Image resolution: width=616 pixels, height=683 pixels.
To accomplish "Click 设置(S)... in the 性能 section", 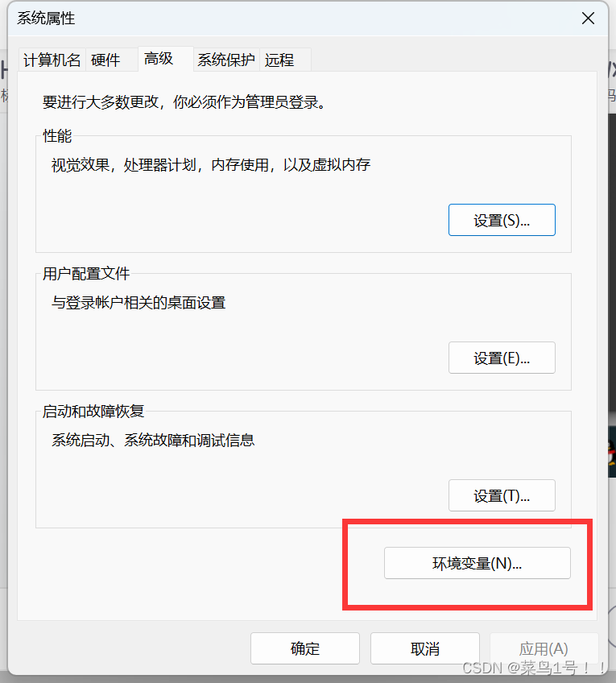I will point(502,220).
